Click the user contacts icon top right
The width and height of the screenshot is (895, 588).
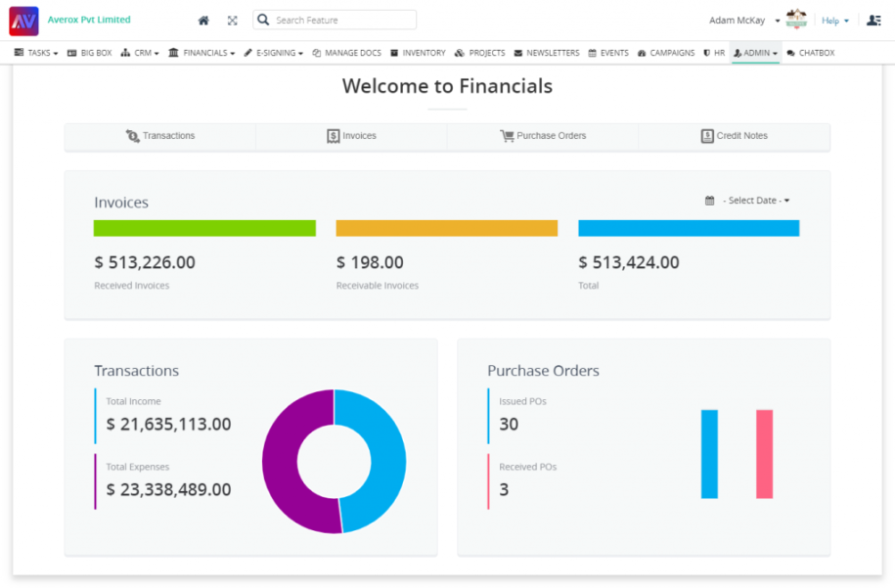[876, 20]
